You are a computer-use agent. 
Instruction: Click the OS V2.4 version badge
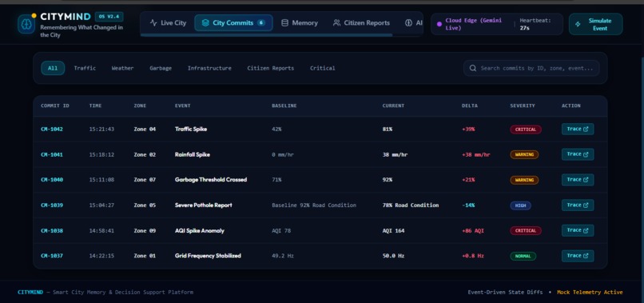tap(109, 17)
